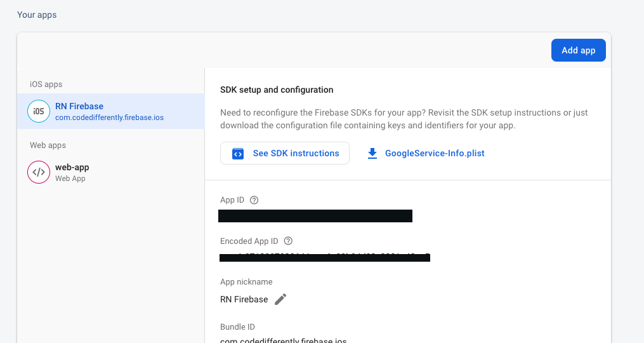The height and width of the screenshot is (343, 644).
Task: Click the web-app code brackets icon
Action: tap(39, 172)
